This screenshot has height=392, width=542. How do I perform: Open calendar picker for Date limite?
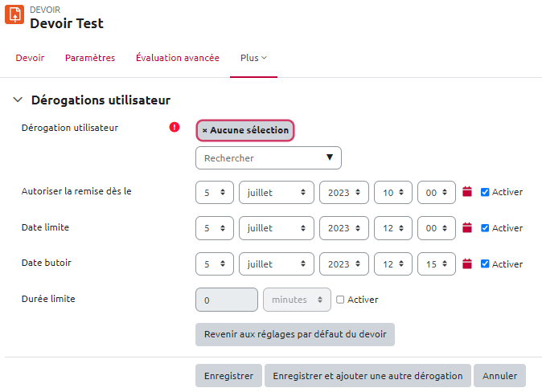pyautogui.click(x=466, y=228)
